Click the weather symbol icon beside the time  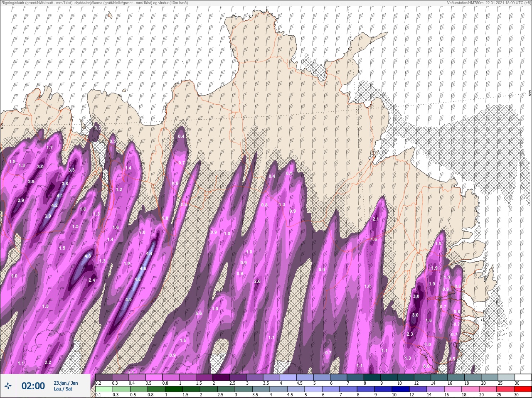8,386
